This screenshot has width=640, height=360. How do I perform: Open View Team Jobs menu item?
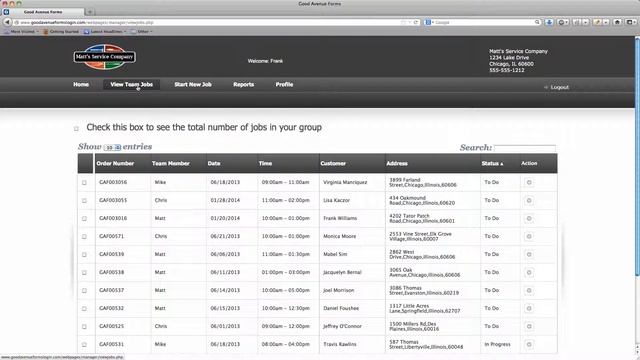click(x=131, y=84)
